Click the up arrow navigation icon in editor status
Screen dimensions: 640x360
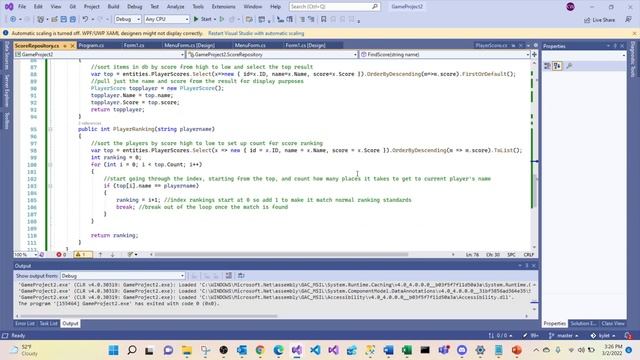click(x=100, y=254)
